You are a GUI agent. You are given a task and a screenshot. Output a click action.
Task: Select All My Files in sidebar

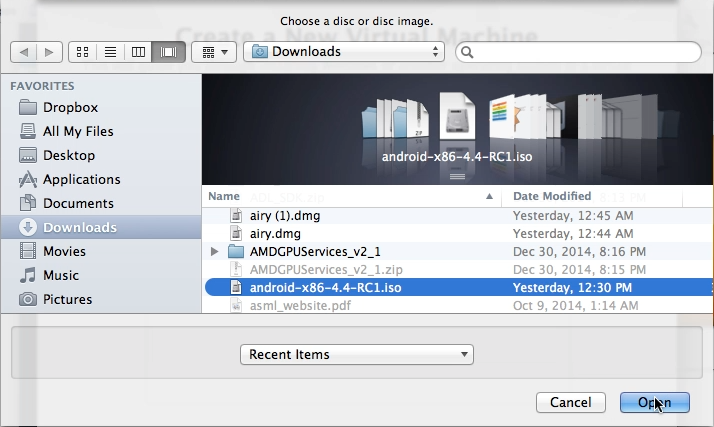pyautogui.click(x=66, y=132)
